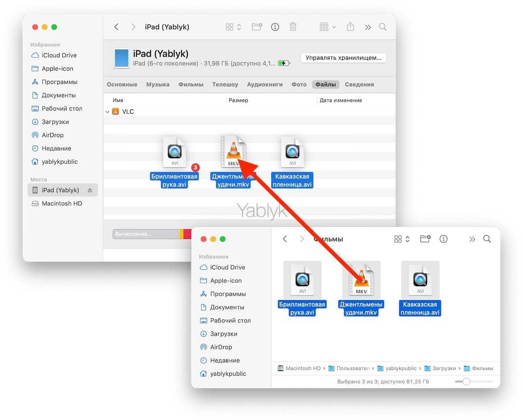
Task: Click the back arrow in iPad window
Action: tap(117, 27)
